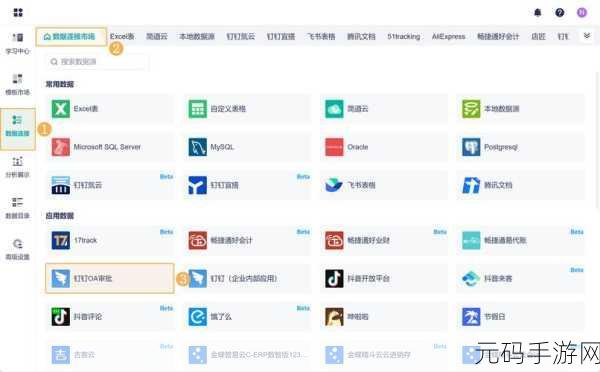Switch to the AliExpress tab

click(x=448, y=36)
